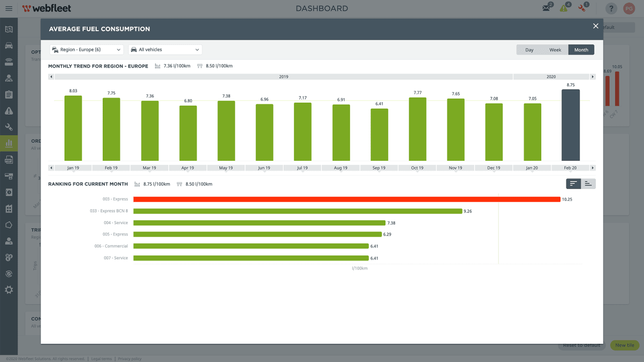Open the warning triangle notifications with badge 4

click(x=565, y=8)
